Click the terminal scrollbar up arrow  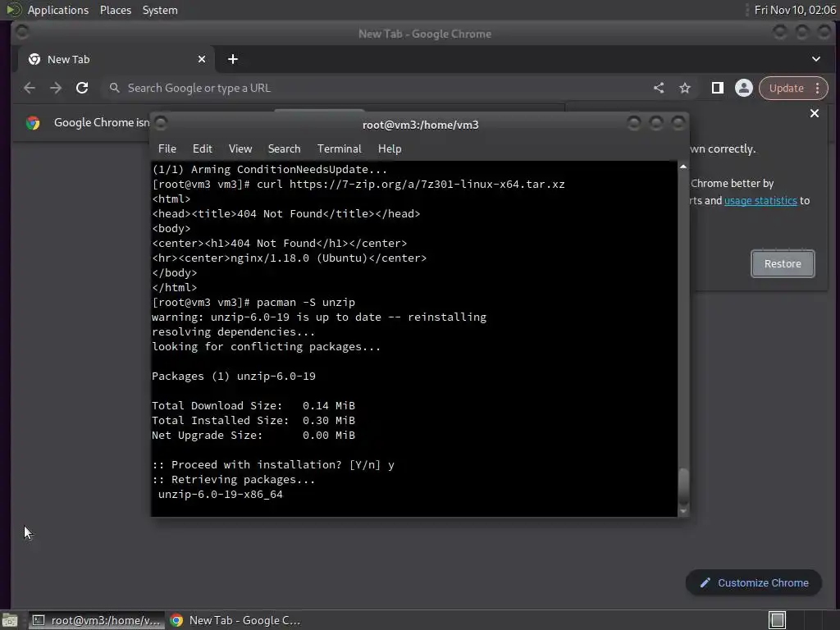pyautogui.click(x=683, y=167)
